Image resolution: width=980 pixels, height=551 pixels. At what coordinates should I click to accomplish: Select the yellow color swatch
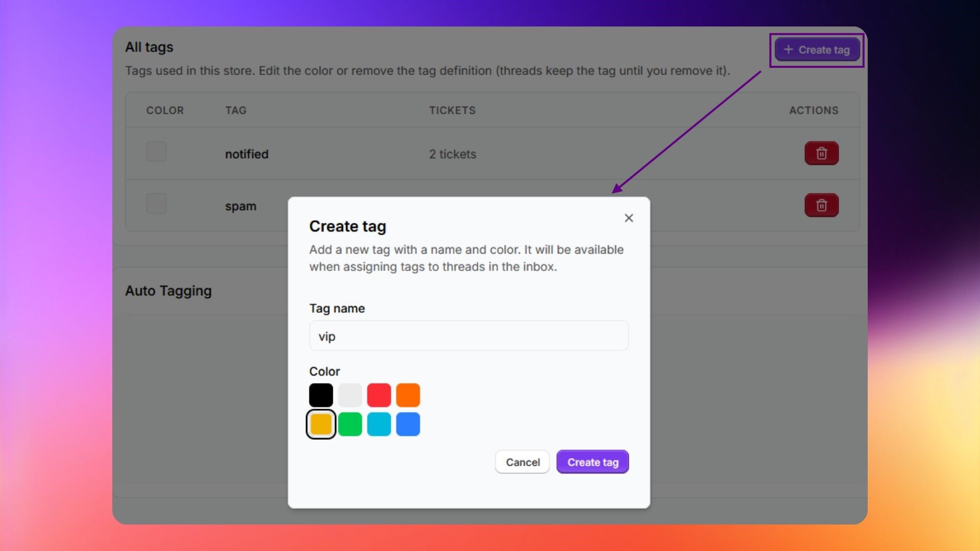321,424
